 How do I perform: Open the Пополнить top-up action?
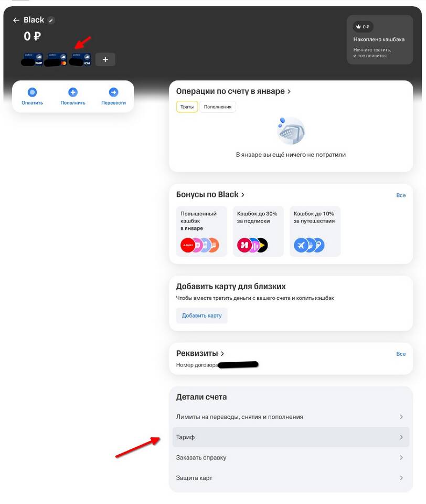[x=73, y=96]
